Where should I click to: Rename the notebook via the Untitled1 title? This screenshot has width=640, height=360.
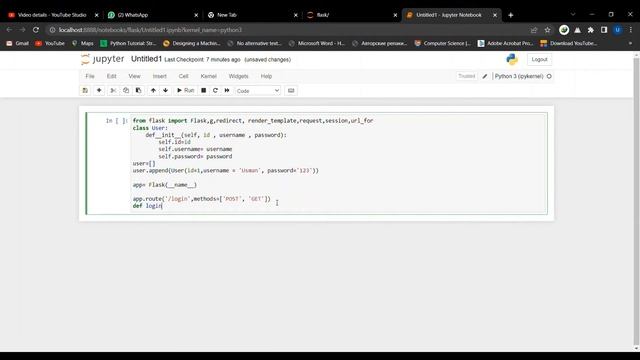click(x=147, y=59)
